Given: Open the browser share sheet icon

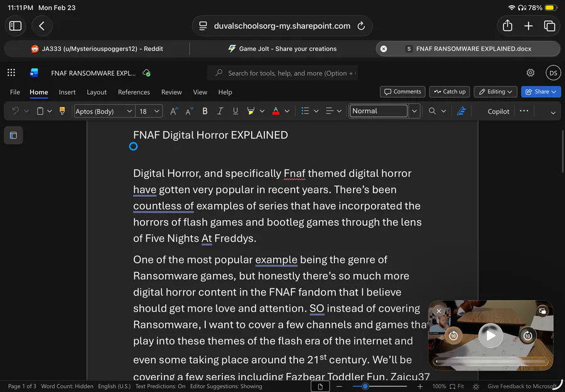Looking at the screenshot, I should point(507,26).
